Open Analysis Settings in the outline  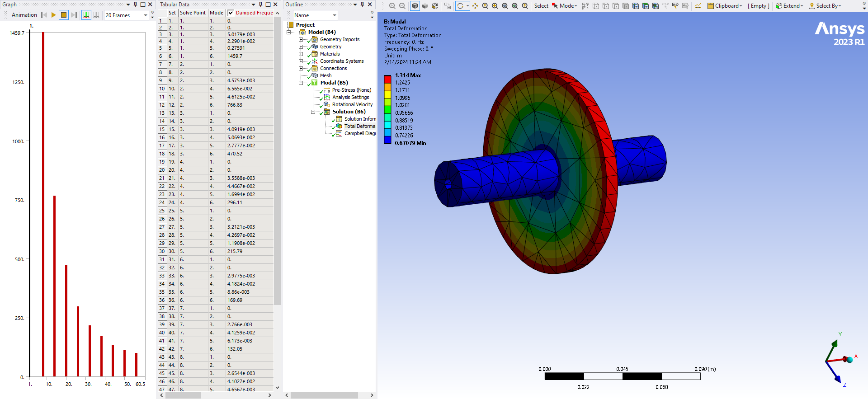350,97
